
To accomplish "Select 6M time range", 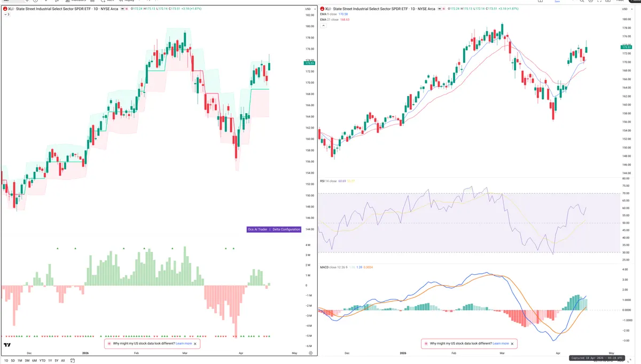I will (34, 361).
